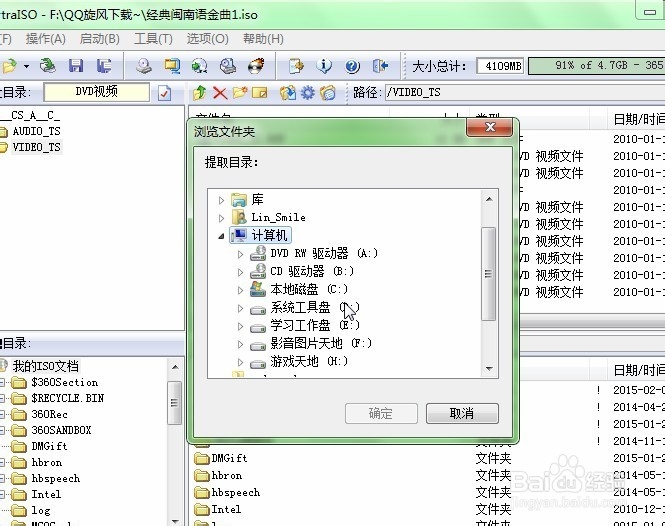Click the Save As toolbar icon
This screenshot has width=665, height=526.
[104, 66]
